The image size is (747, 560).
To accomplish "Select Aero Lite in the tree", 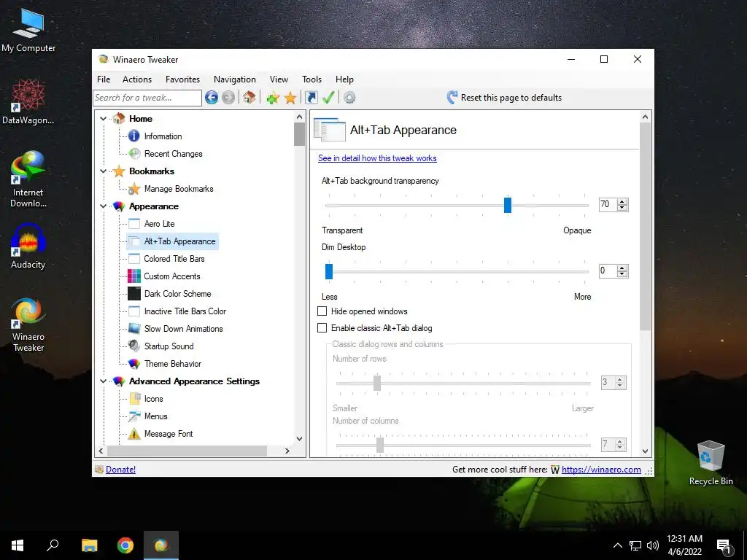I will point(160,224).
